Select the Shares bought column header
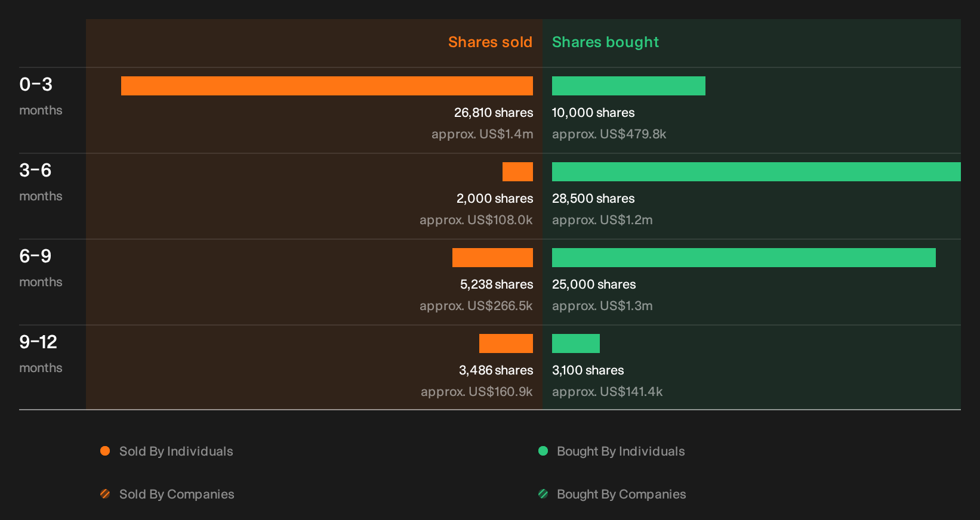Screen dimensions: 980x520 click(605, 42)
